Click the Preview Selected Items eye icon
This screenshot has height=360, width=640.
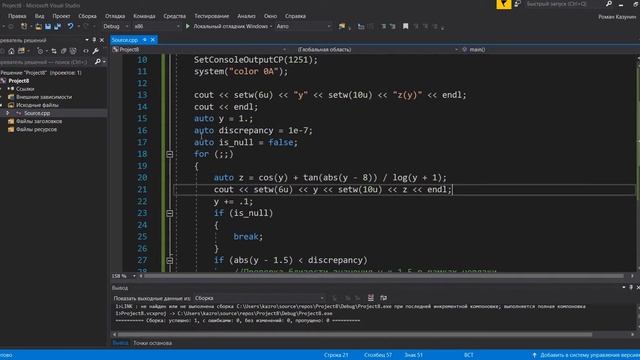(86, 51)
